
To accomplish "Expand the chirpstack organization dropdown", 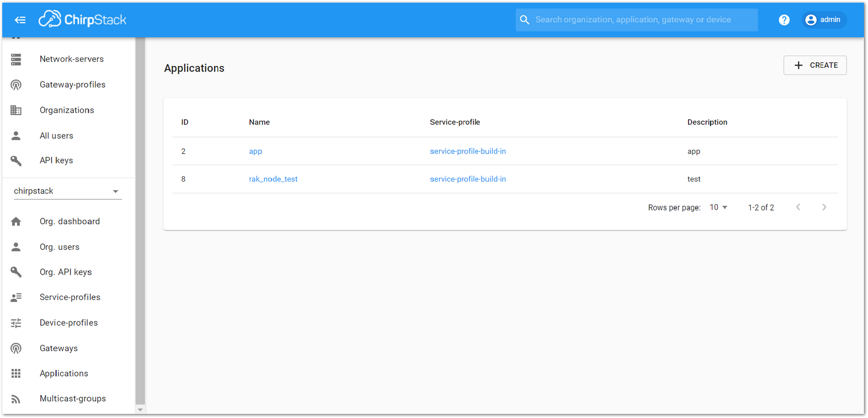I will [x=68, y=191].
